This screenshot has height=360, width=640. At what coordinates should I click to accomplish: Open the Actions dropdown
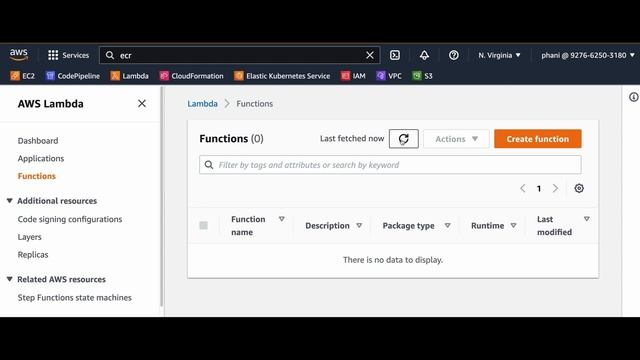(456, 139)
